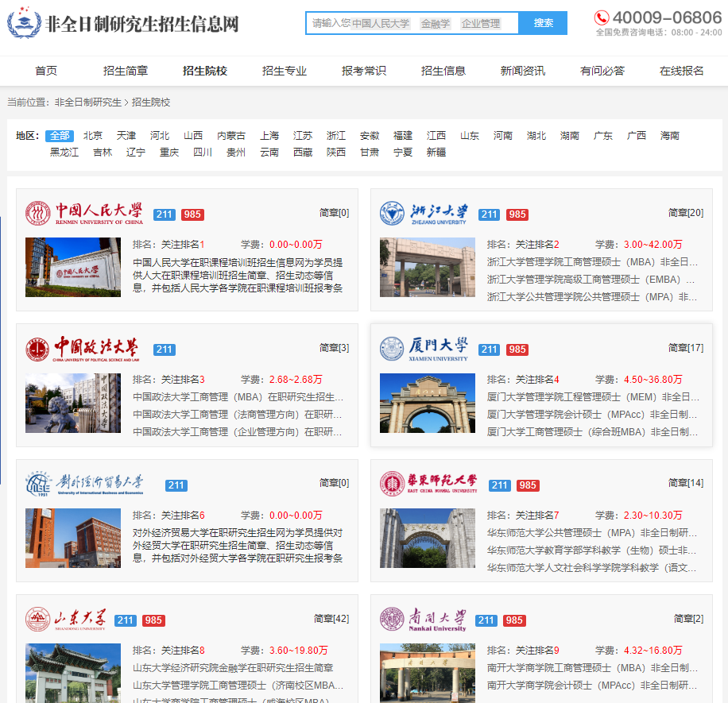Click the Nankai University logo

pos(424,620)
